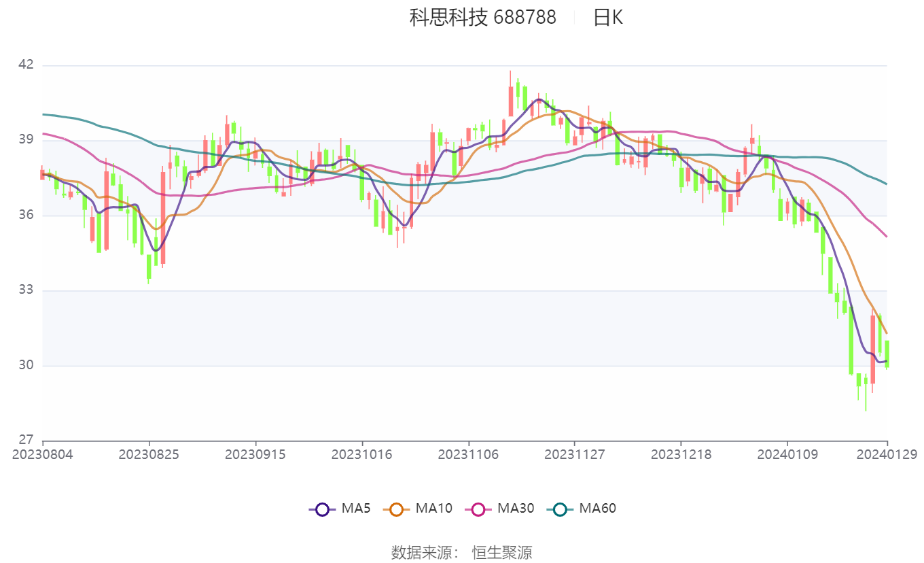Image resolution: width=924 pixels, height=563 pixels.
Task: Click the MA30 legend label text
Action: pyautogui.click(x=516, y=508)
